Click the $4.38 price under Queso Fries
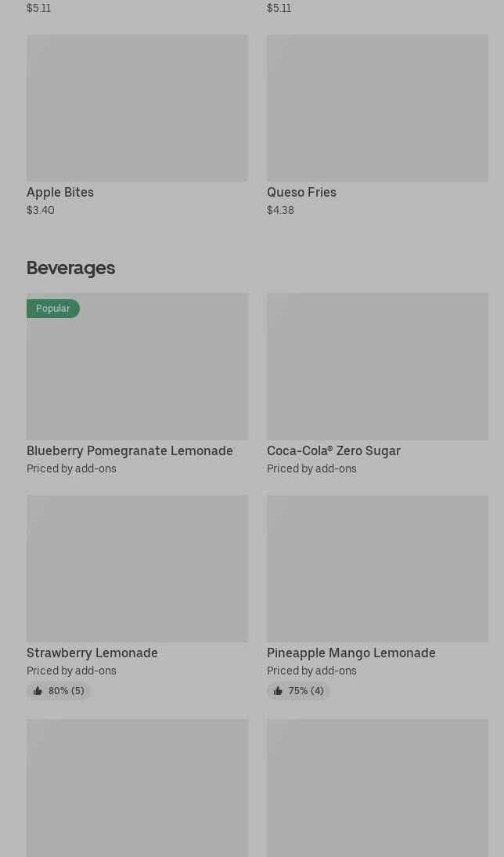This screenshot has width=504, height=857. [280, 210]
